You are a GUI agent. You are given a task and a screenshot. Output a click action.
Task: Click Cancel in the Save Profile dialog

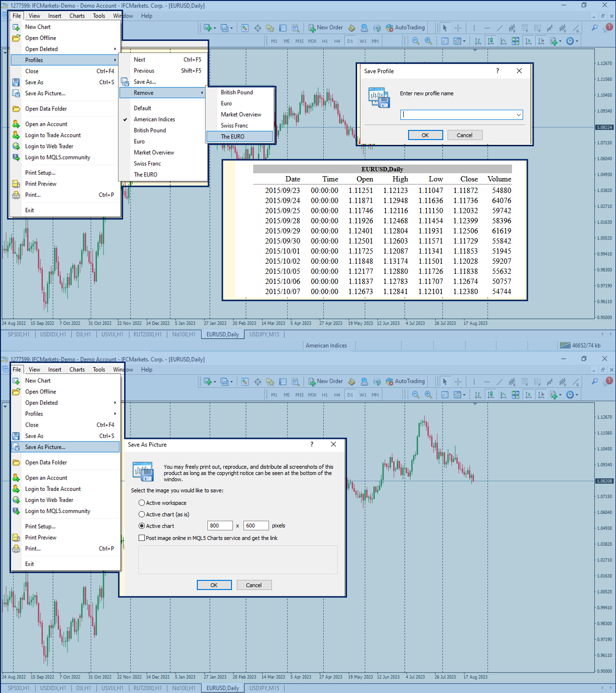coord(464,135)
